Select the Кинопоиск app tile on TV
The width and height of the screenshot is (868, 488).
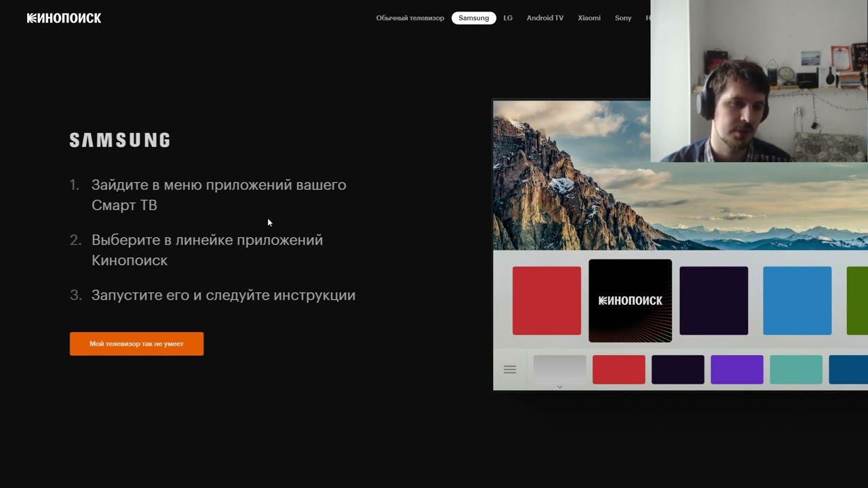630,300
